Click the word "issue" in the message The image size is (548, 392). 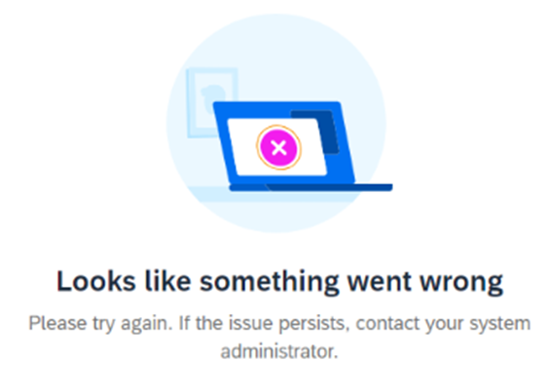[x=250, y=323]
